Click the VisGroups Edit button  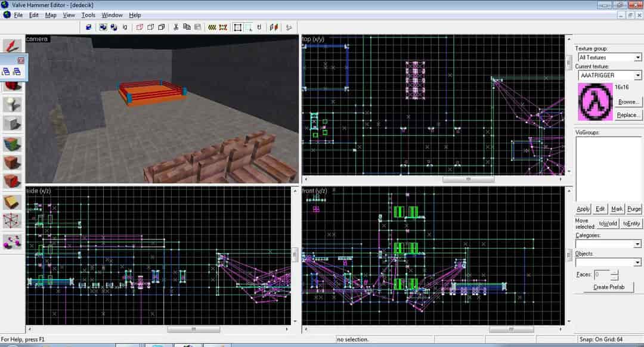point(600,209)
